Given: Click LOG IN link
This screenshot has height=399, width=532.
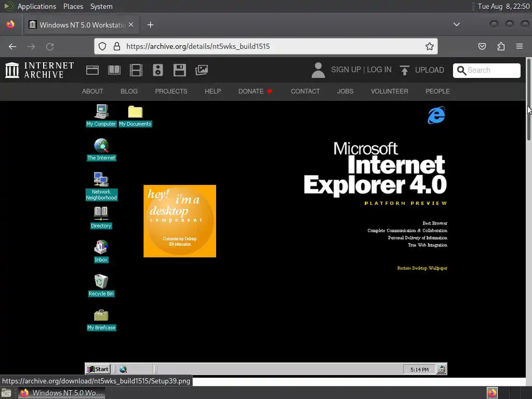Looking at the screenshot, I should pos(379,70).
